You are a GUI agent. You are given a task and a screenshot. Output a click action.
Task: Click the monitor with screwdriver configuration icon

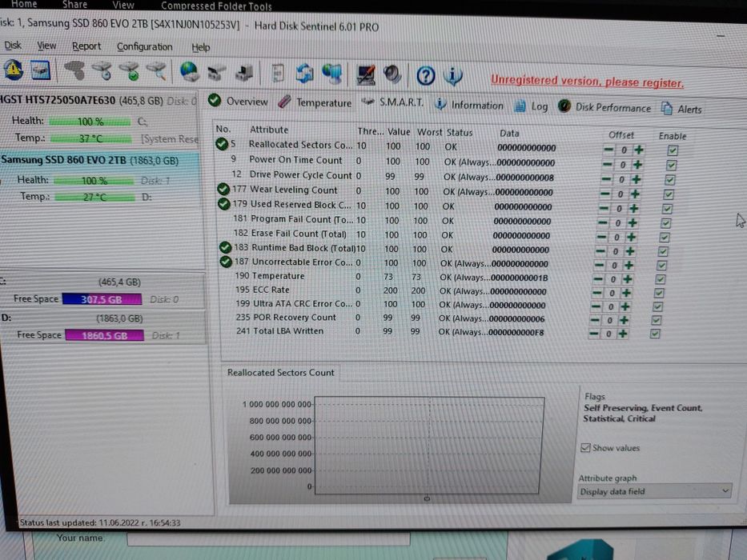(365, 74)
